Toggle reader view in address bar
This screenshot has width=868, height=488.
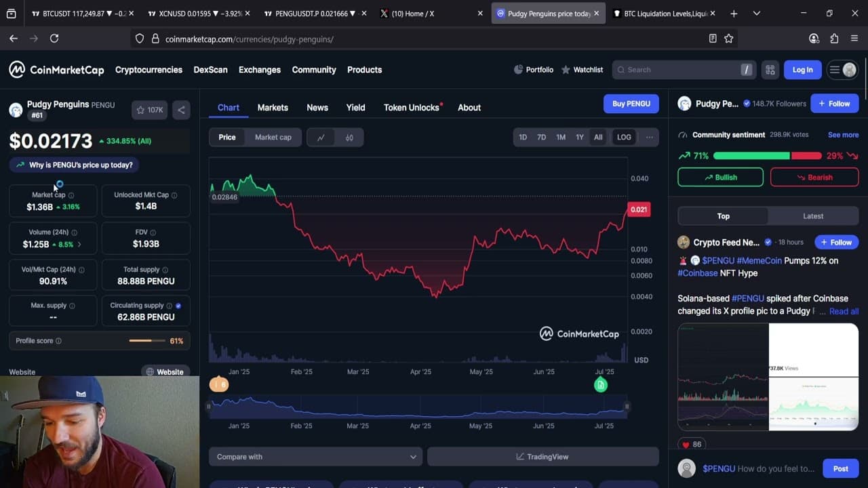coord(713,39)
